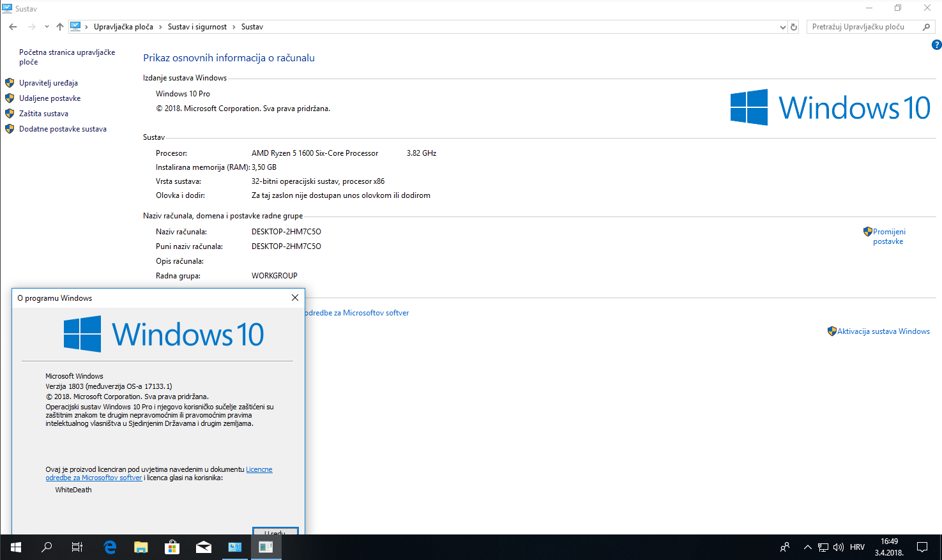Open taskbar search magnifier
The width and height of the screenshot is (942, 560).
coord(47,547)
